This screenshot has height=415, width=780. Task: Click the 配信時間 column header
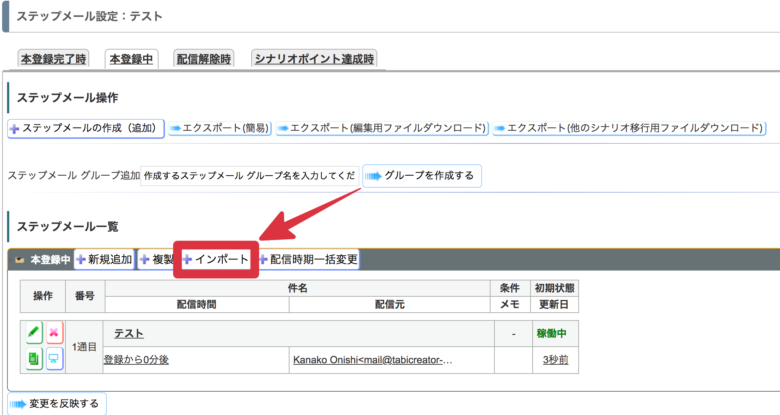click(x=197, y=305)
